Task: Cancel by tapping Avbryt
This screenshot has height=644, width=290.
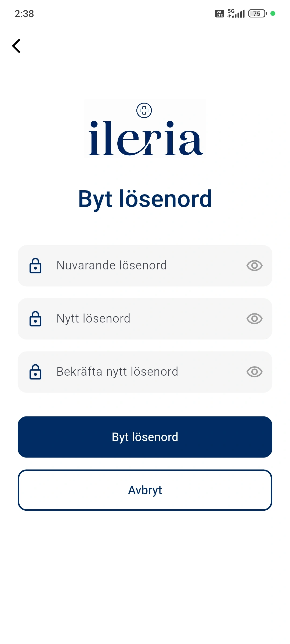Action: (145, 490)
